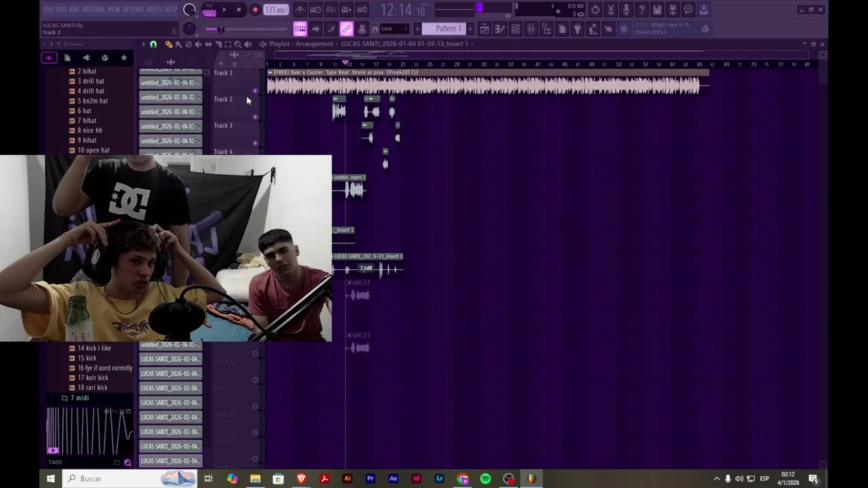The height and width of the screenshot is (488, 868).
Task: Open the help question mark icon
Action: 642,9
